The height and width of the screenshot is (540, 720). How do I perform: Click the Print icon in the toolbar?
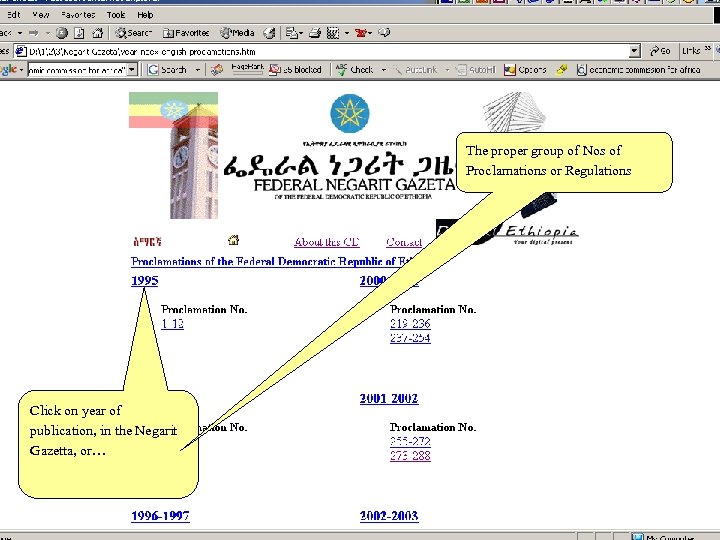(x=315, y=33)
